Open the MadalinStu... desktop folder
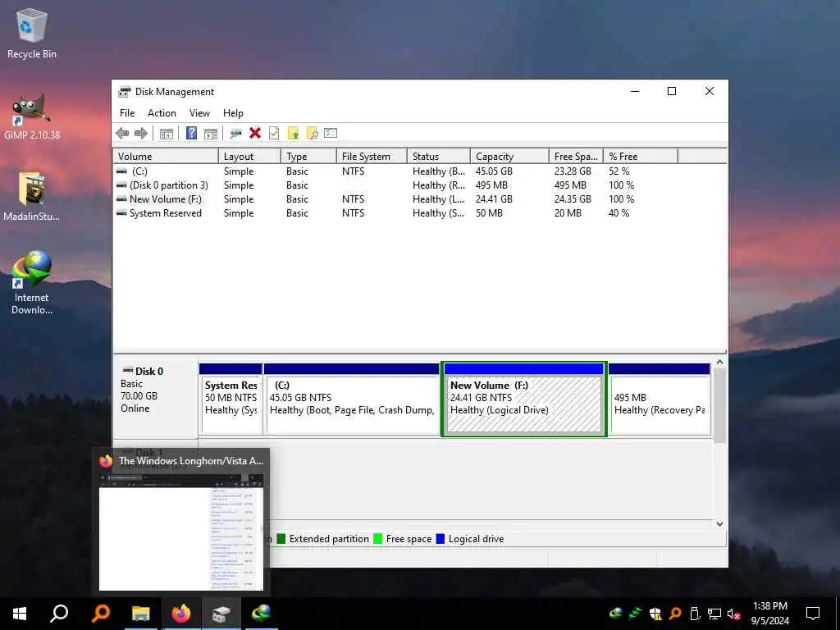Viewport: 840px width, 630px height. pyautogui.click(x=32, y=196)
